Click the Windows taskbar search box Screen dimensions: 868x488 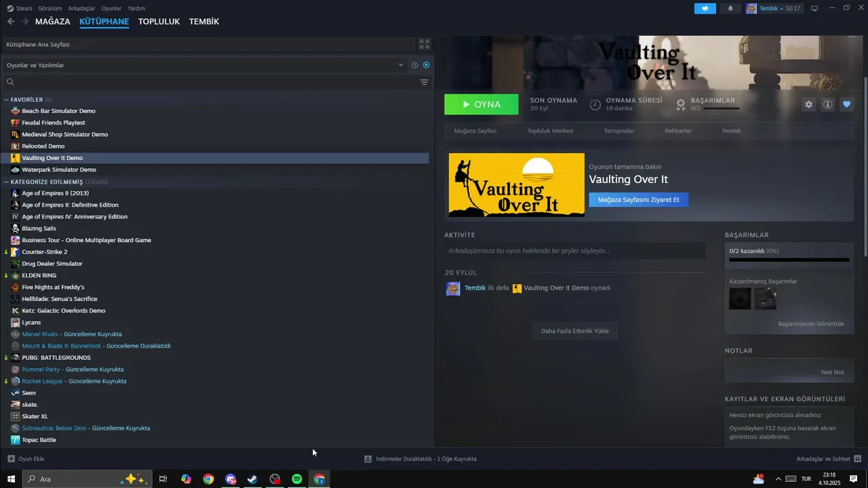coord(85,479)
